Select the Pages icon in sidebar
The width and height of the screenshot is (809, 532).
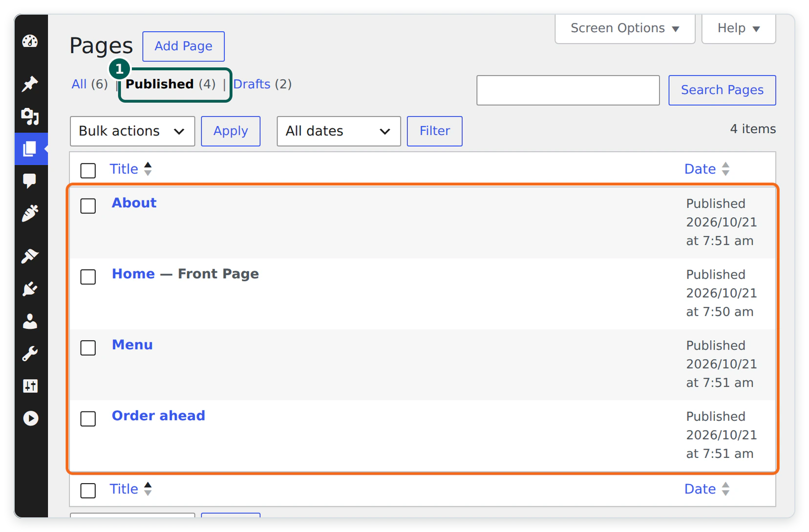[30, 149]
